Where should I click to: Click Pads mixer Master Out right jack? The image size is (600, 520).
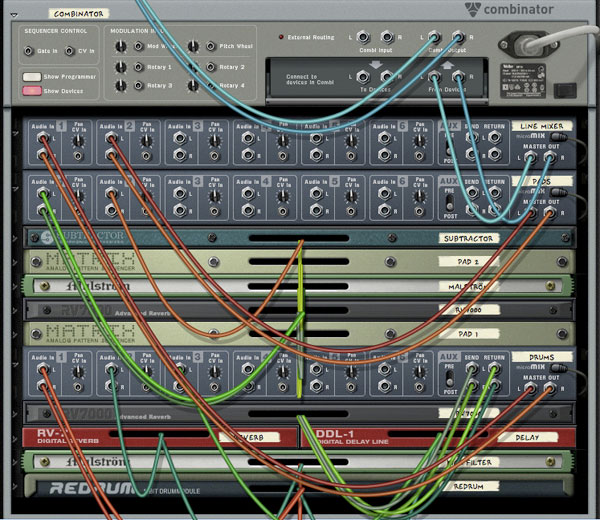point(550,212)
